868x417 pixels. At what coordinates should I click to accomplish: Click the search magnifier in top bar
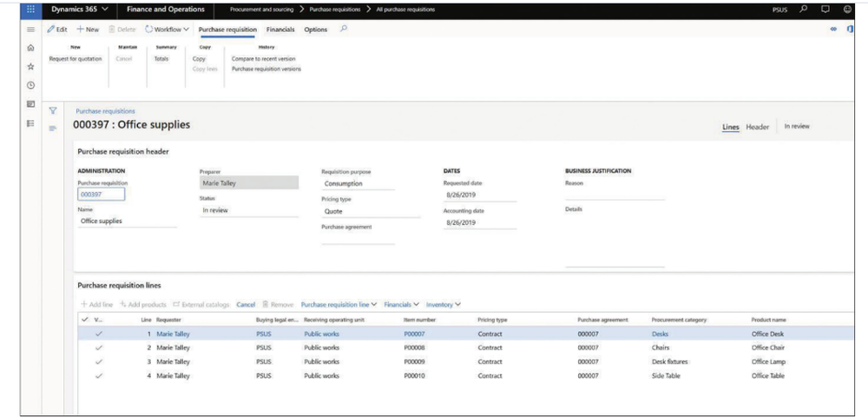point(804,10)
